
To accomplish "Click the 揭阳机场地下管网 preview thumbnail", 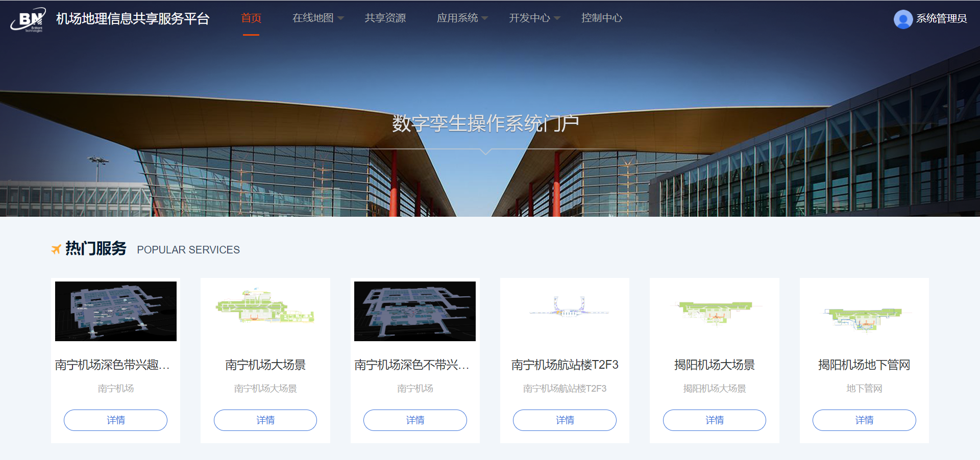I will 864,317.
